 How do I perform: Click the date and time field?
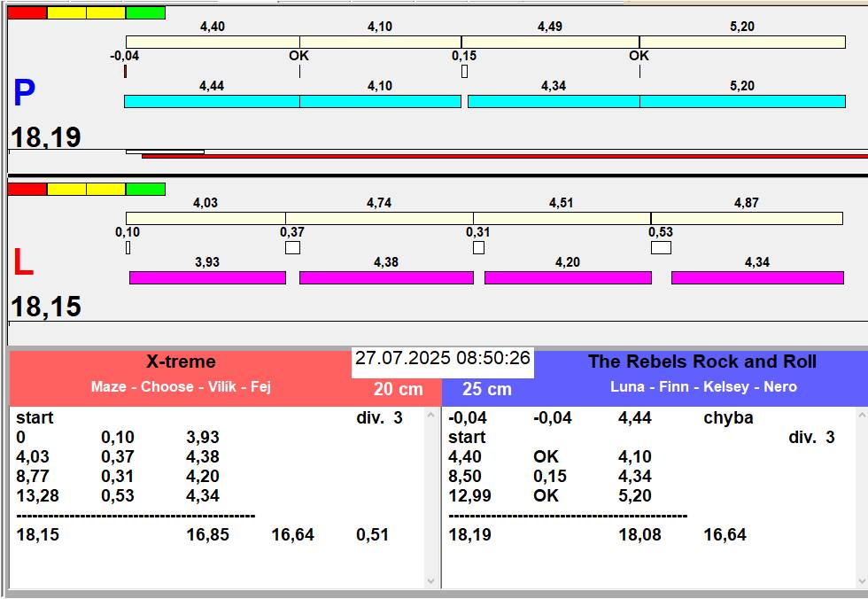(443, 359)
